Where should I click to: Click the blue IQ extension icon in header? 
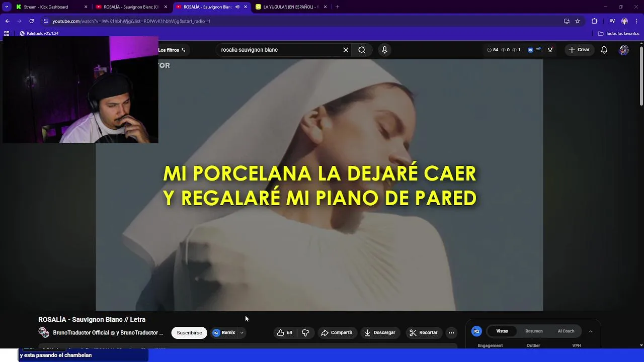pos(530,50)
